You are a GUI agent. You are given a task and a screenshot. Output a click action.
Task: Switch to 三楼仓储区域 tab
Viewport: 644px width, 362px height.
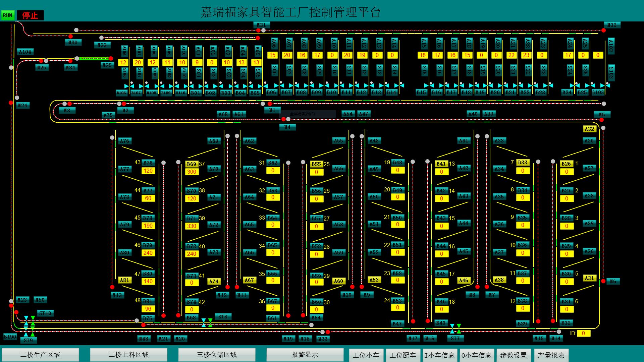pos(217,355)
